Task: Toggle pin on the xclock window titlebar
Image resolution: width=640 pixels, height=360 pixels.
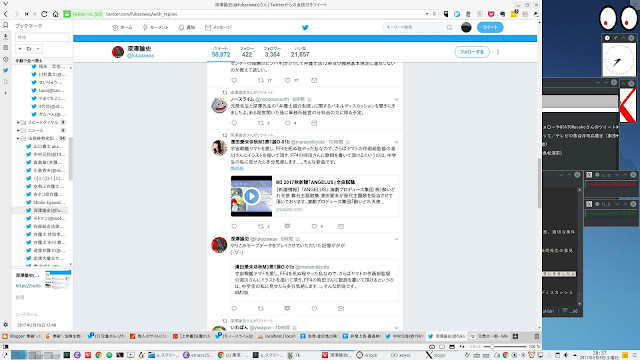Action: click(x=615, y=38)
